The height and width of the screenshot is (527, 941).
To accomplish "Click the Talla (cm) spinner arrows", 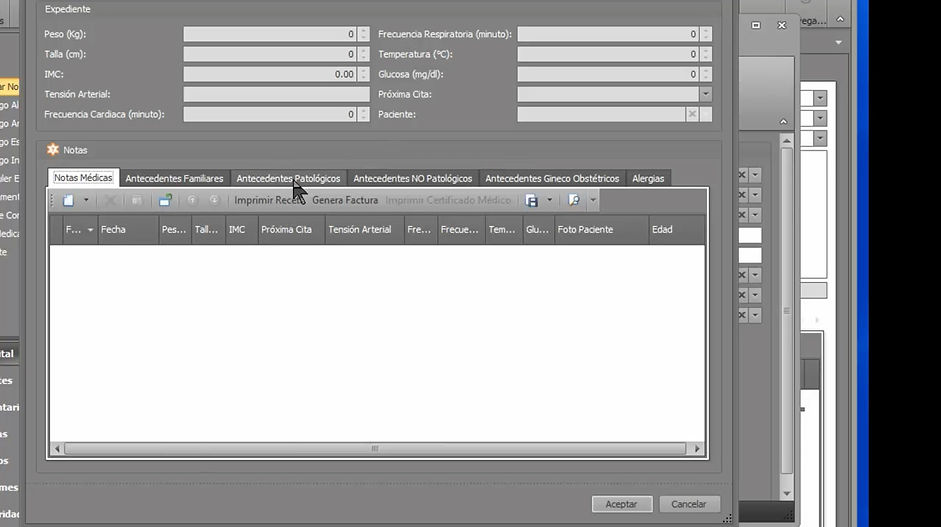I will [x=363, y=54].
